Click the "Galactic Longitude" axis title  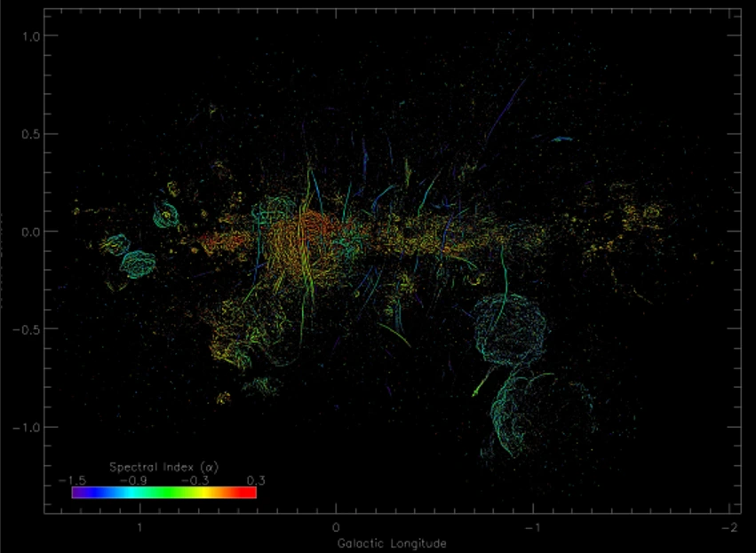click(392, 544)
